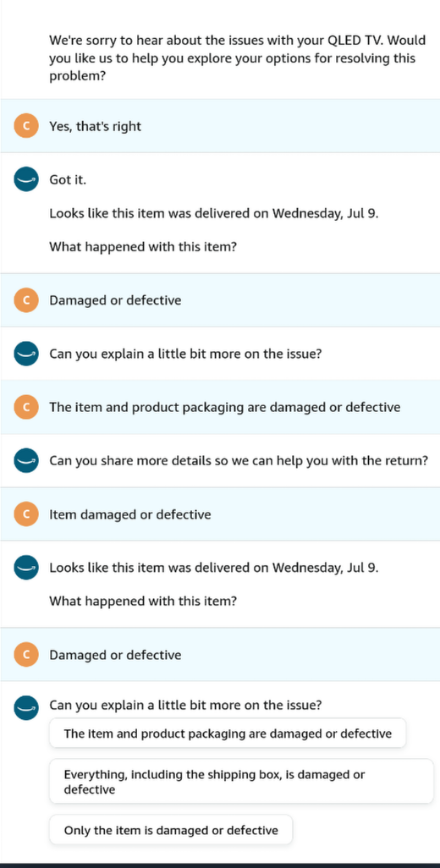440x868 pixels.
Task: Click the earliest "Damaged or defective" customer reply
Action: click(x=115, y=300)
